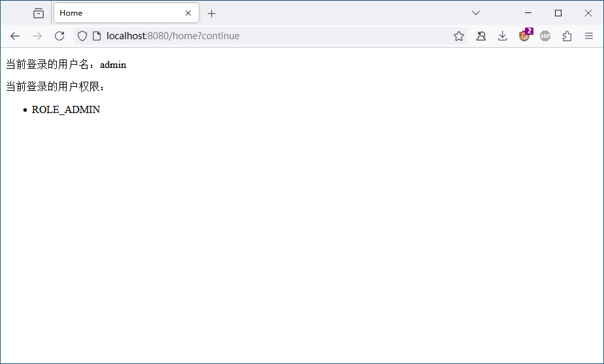Screen dimensions: 604x364
Task: Open Firefox View recent browsing icon
Action: (39, 13)
